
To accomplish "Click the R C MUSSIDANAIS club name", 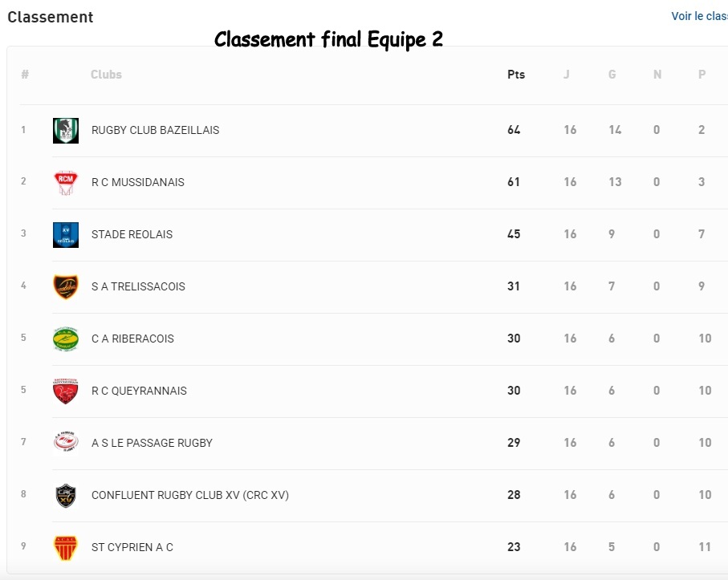I will tap(138, 182).
